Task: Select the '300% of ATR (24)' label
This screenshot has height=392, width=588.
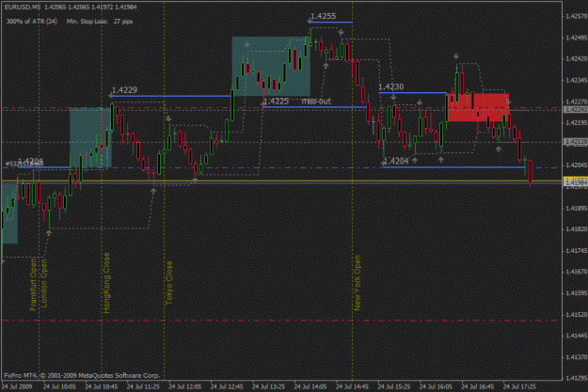Action: (32, 22)
